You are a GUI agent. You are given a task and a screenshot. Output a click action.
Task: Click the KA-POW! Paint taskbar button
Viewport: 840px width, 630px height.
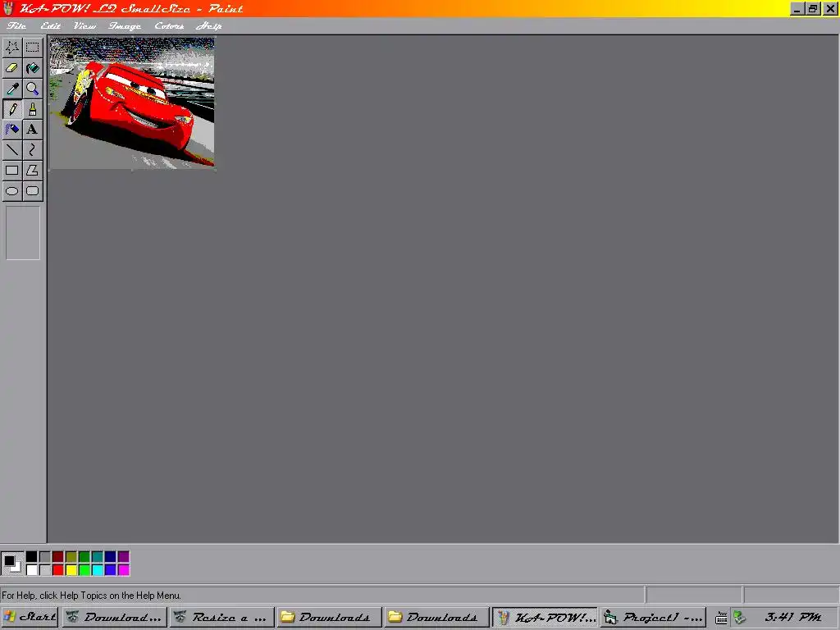coord(545,617)
